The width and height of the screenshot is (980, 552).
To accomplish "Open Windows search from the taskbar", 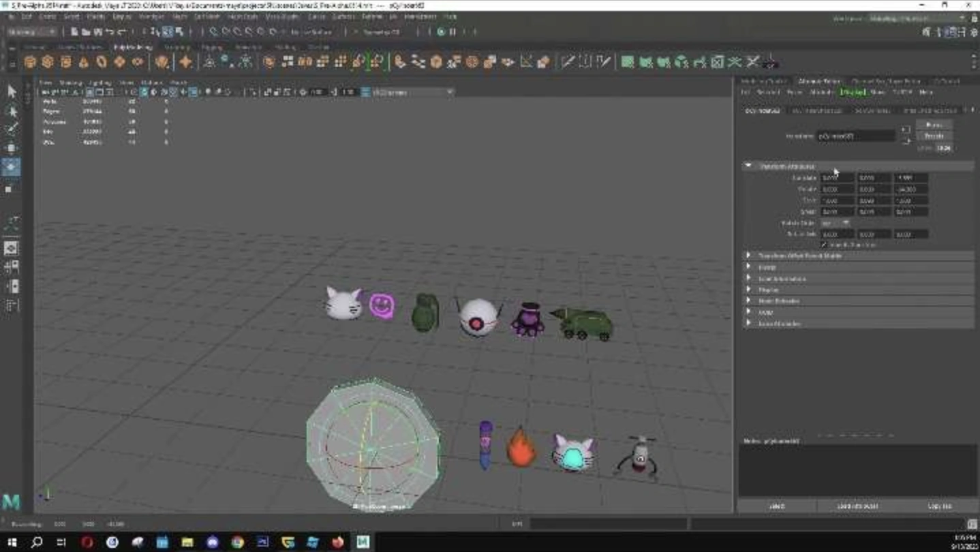I will click(37, 542).
